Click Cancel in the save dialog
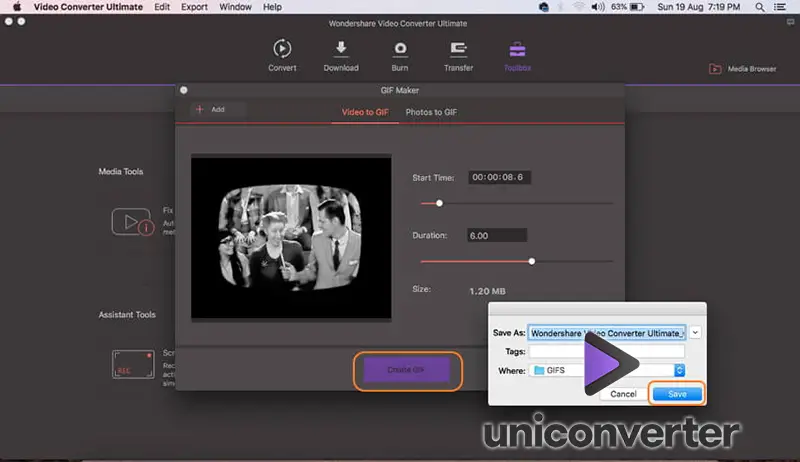Screen dimensions: 800x462 [623, 394]
